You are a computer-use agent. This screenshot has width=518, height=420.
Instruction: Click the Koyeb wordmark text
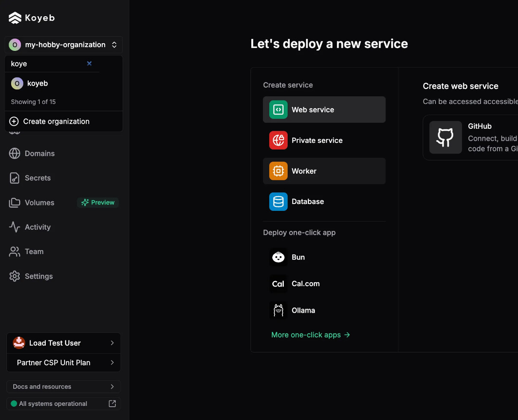(x=40, y=18)
